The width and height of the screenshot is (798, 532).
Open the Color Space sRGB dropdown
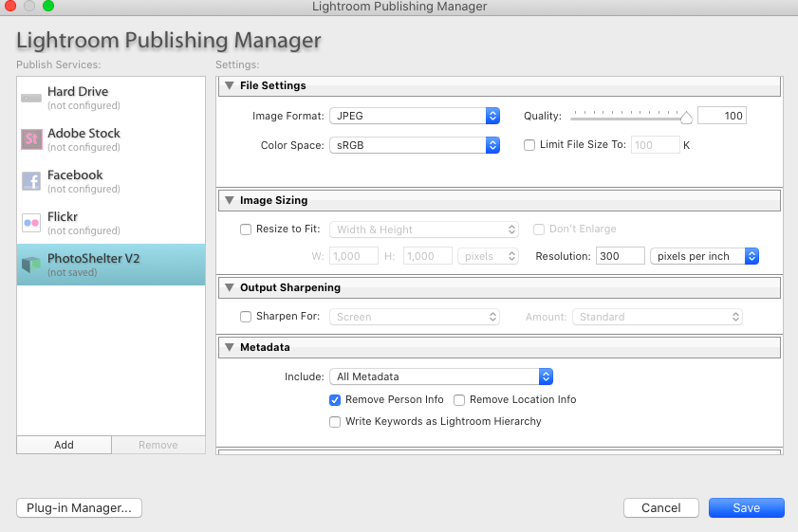pos(415,146)
